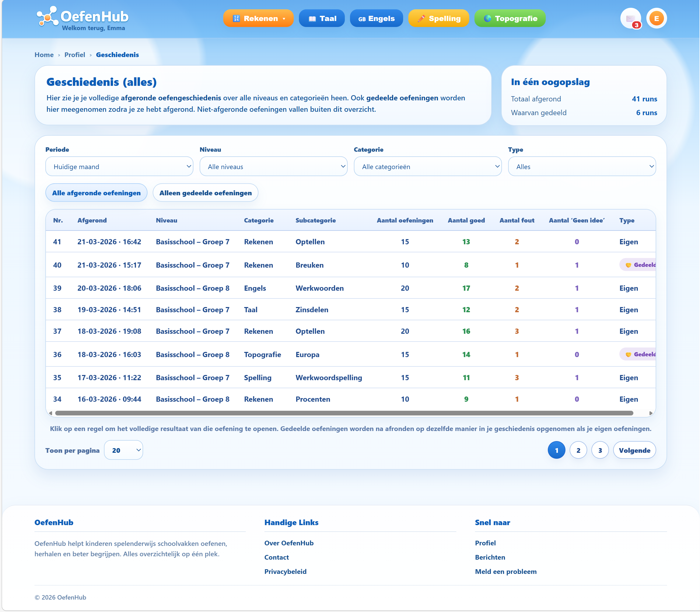Screen dimensions: 700x612
Task: Click Gedeeld badge on row 40
Action: [638, 265]
